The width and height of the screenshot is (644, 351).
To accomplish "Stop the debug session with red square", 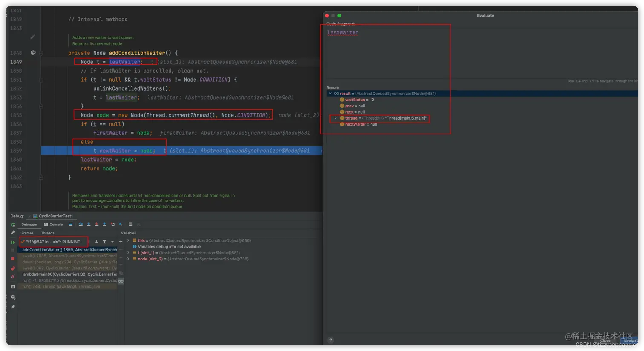I will point(13,258).
